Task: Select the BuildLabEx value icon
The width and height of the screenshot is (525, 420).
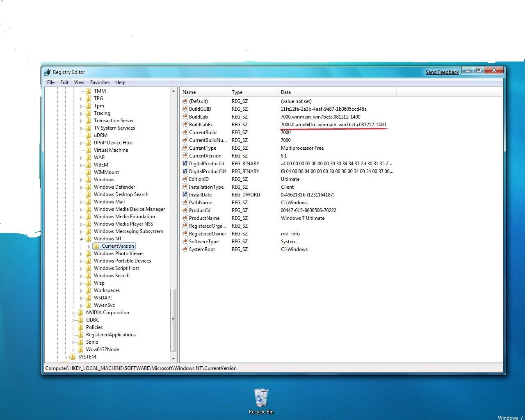Action: coord(185,124)
